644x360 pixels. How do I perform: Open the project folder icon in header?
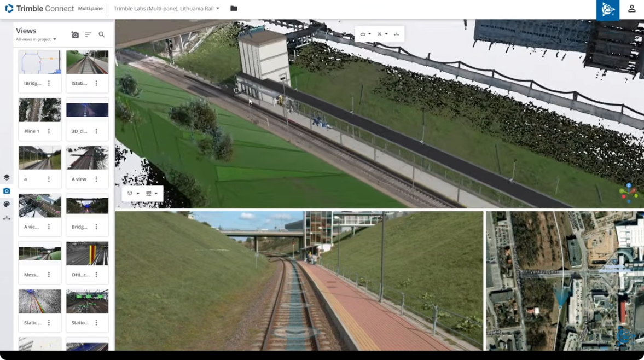point(234,9)
